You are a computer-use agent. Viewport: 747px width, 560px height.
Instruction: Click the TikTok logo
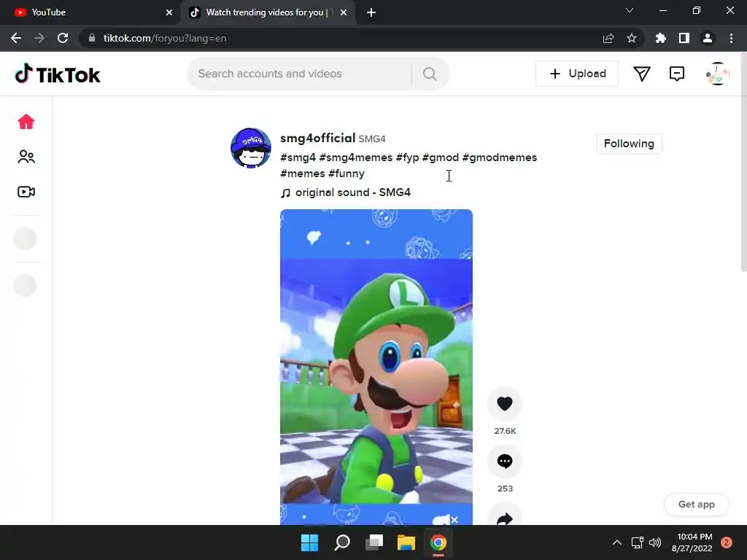click(58, 74)
